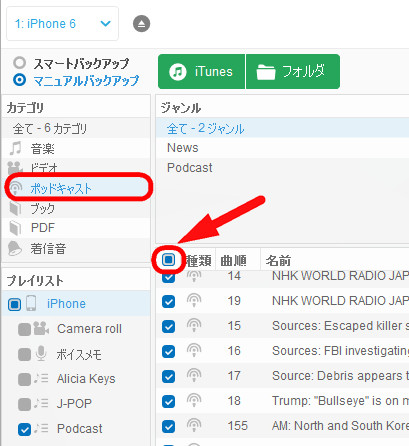Click podcast type icon on track 16 row

pyautogui.click(x=194, y=351)
